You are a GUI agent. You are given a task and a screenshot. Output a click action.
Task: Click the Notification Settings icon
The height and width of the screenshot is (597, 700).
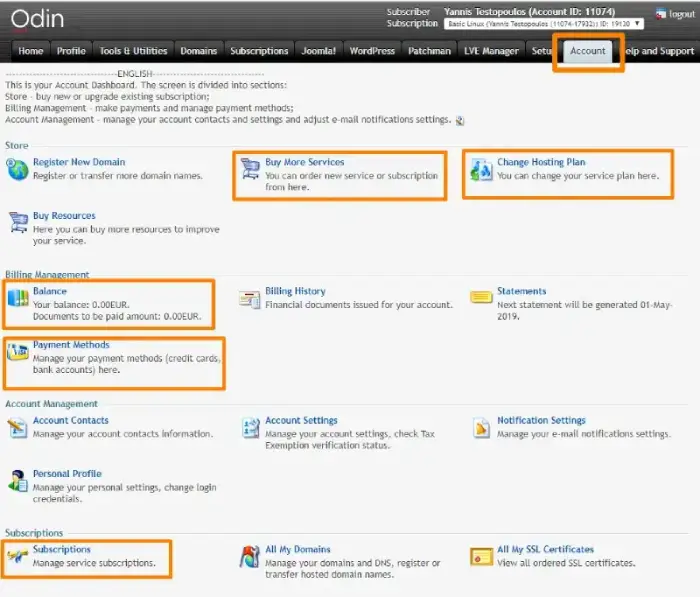click(481, 428)
